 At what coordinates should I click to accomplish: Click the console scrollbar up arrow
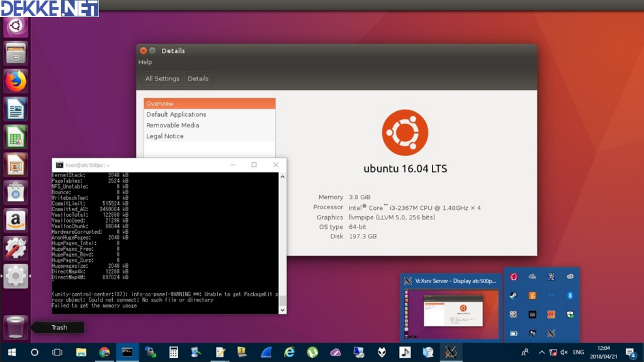click(282, 177)
